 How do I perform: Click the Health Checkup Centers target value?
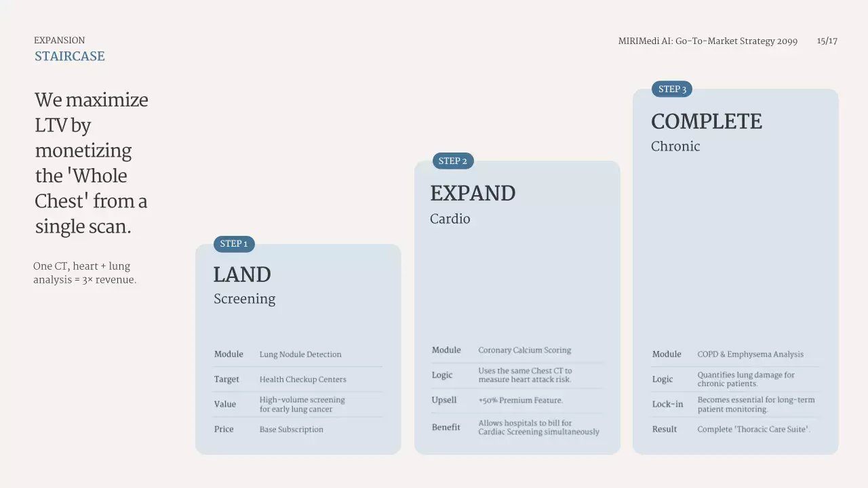click(302, 380)
